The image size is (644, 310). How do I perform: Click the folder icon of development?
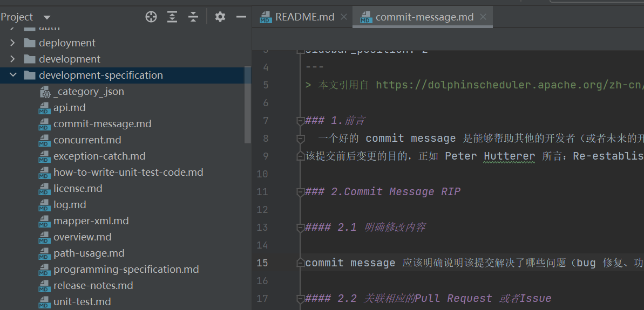click(x=30, y=59)
